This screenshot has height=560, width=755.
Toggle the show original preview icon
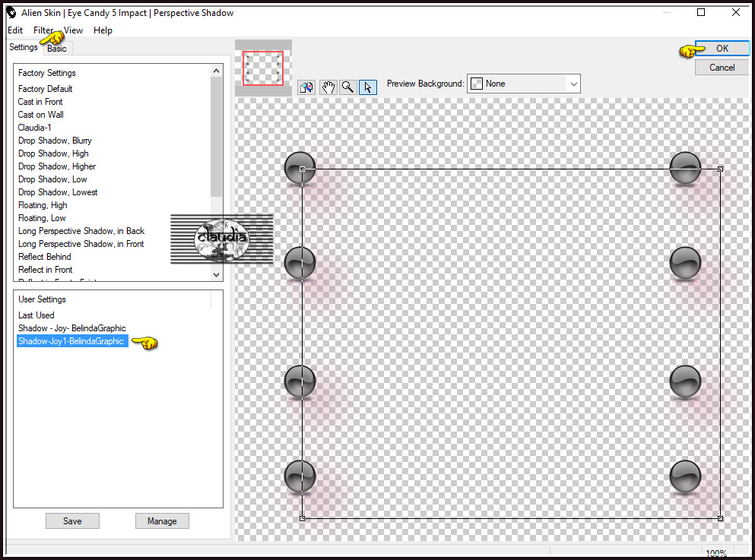[306, 87]
